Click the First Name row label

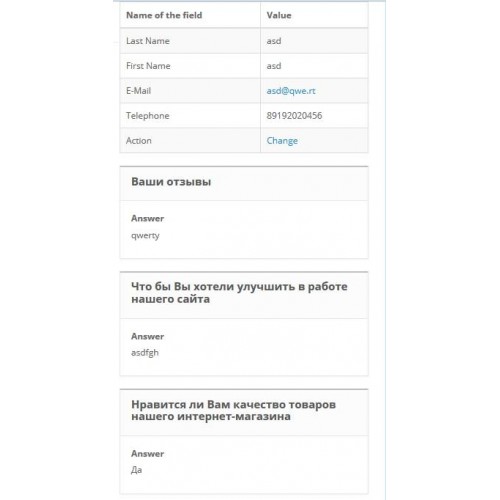[148, 66]
